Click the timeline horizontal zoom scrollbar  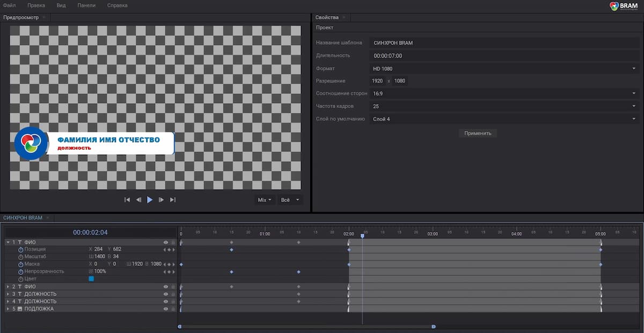coord(306,326)
